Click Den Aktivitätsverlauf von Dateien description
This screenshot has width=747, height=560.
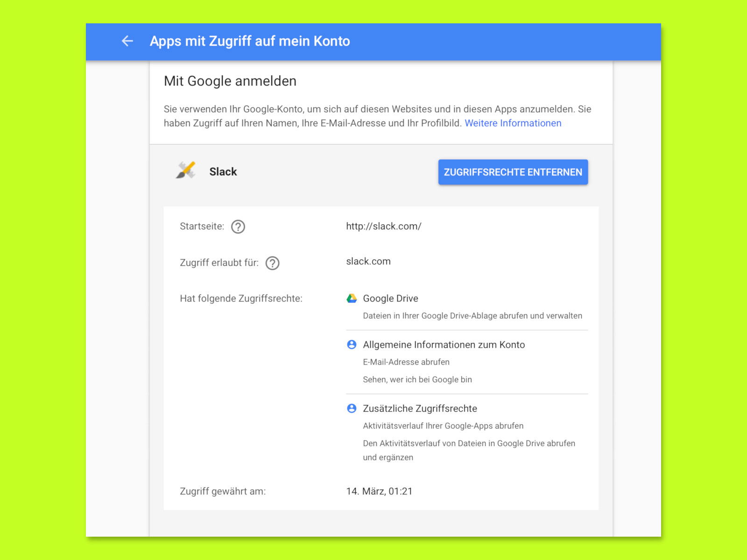click(x=469, y=450)
